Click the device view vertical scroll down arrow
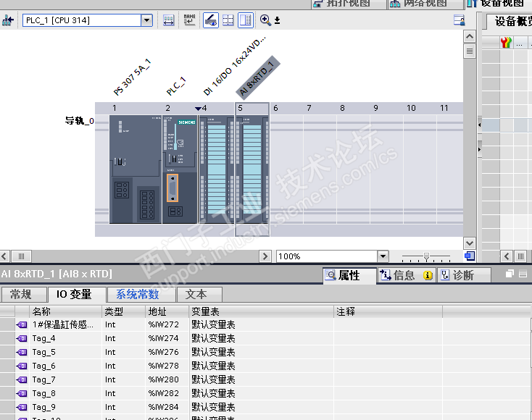 click(x=470, y=243)
